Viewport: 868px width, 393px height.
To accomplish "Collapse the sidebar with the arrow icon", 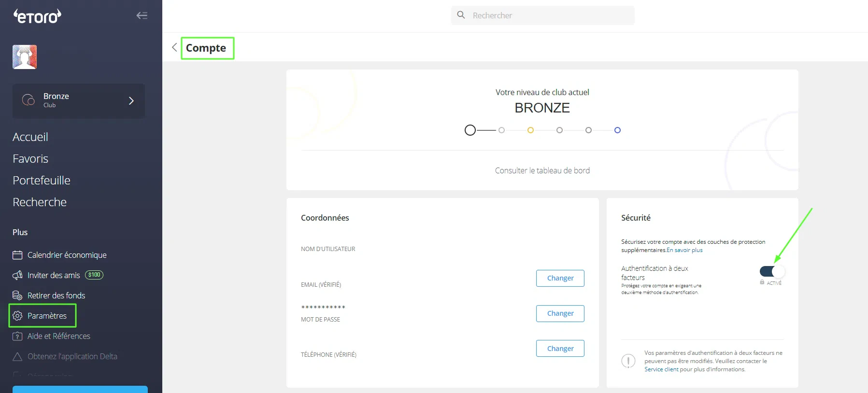I will point(142,15).
